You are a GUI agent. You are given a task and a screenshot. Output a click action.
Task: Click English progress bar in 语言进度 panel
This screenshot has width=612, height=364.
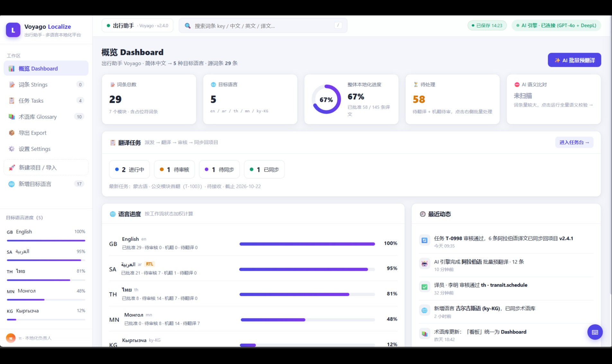click(x=307, y=244)
